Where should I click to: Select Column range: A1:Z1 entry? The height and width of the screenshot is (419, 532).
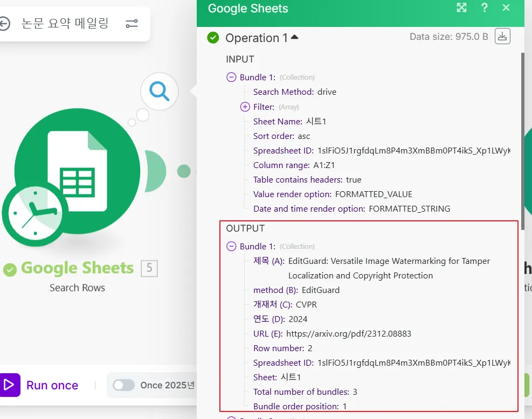(294, 165)
